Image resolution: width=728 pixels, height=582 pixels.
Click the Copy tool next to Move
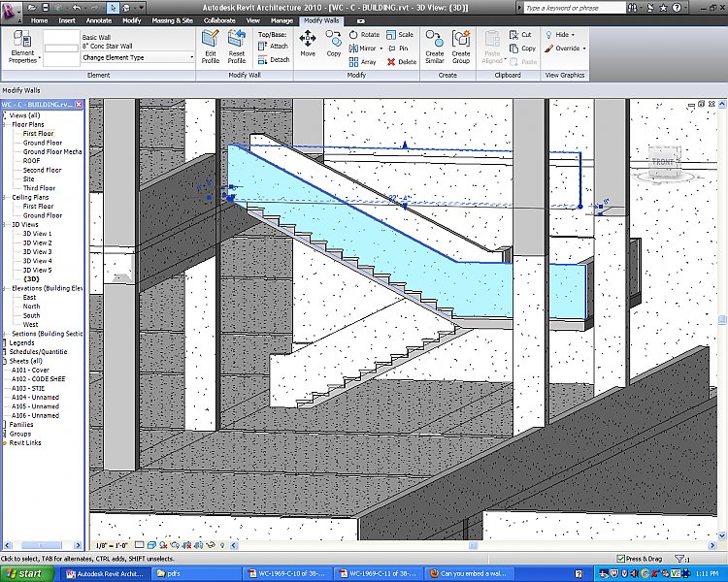[333, 43]
